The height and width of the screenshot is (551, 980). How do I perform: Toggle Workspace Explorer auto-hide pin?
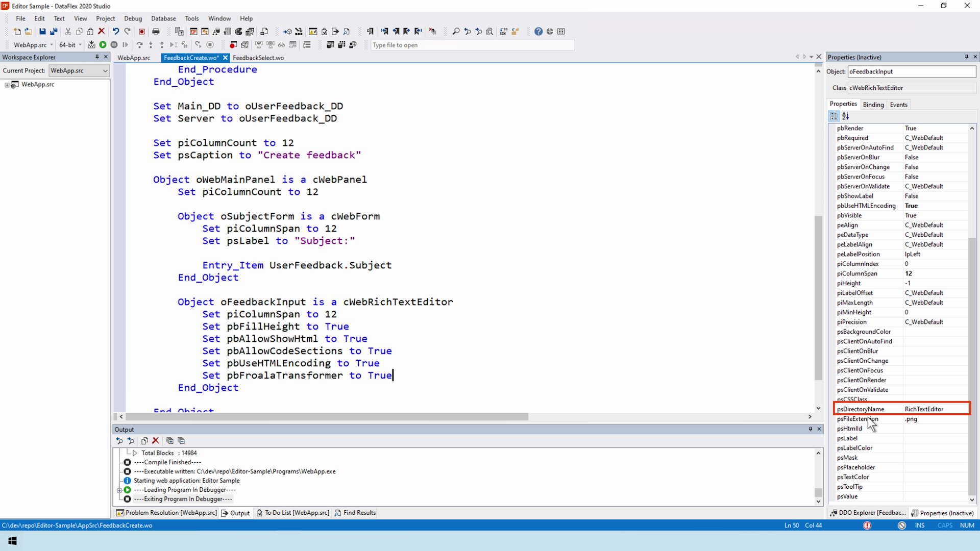click(x=97, y=57)
